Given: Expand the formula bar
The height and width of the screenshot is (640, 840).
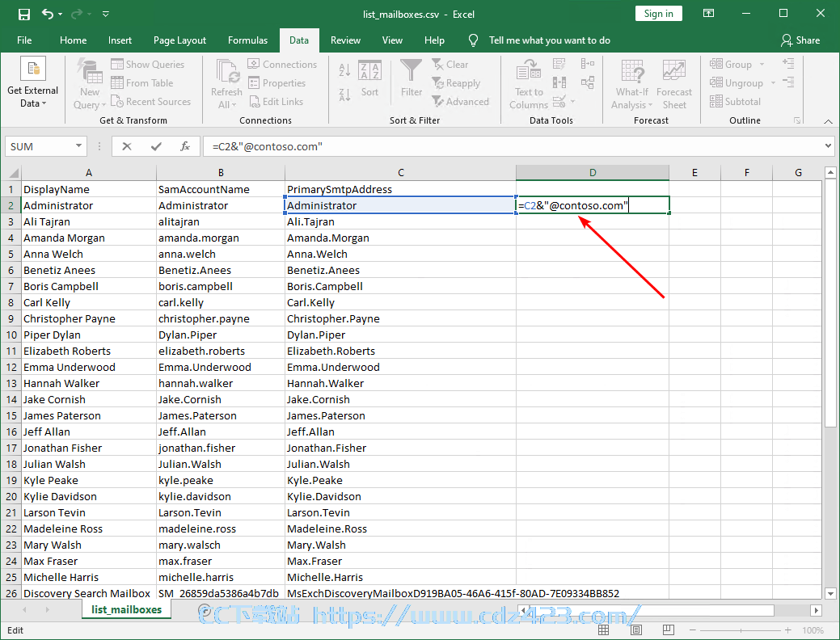Looking at the screenshot, I should [x=828, y=145].
